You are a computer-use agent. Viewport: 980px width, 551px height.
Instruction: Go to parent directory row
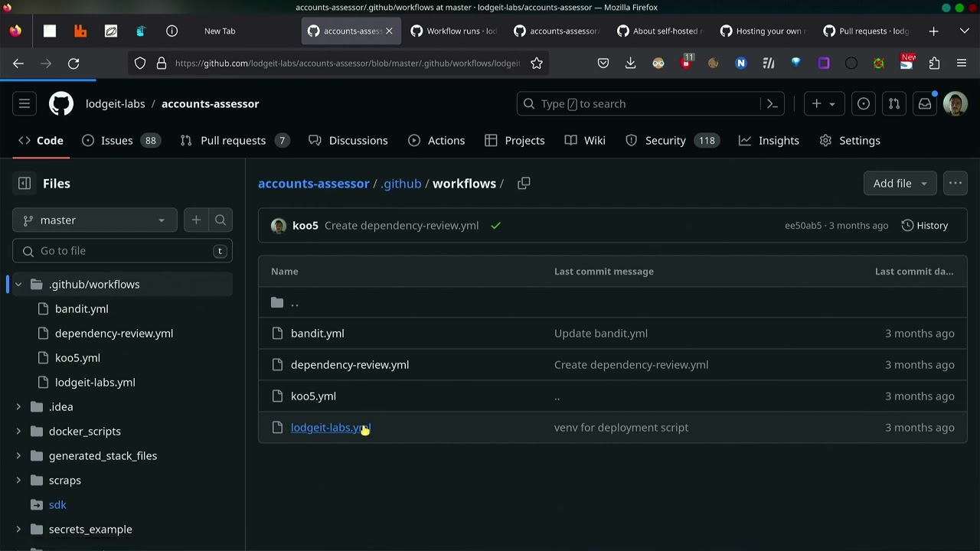(612, 302)
